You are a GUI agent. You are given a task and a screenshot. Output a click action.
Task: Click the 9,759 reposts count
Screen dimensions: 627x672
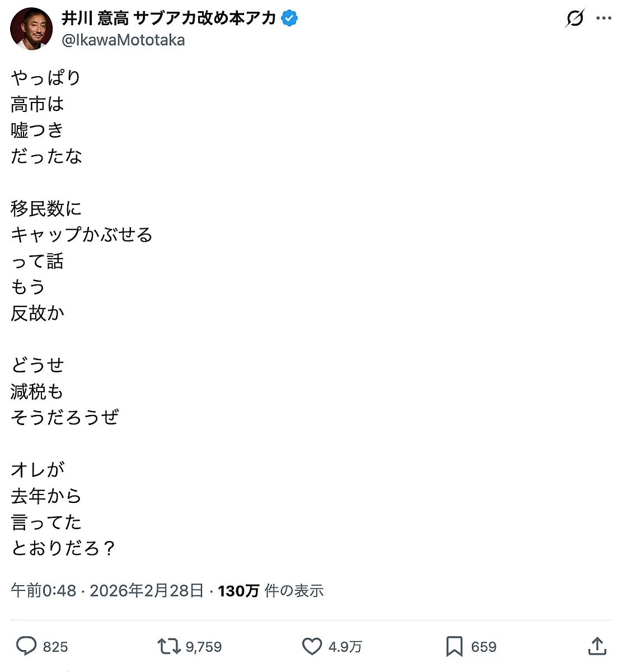click(x=204, y=647)
